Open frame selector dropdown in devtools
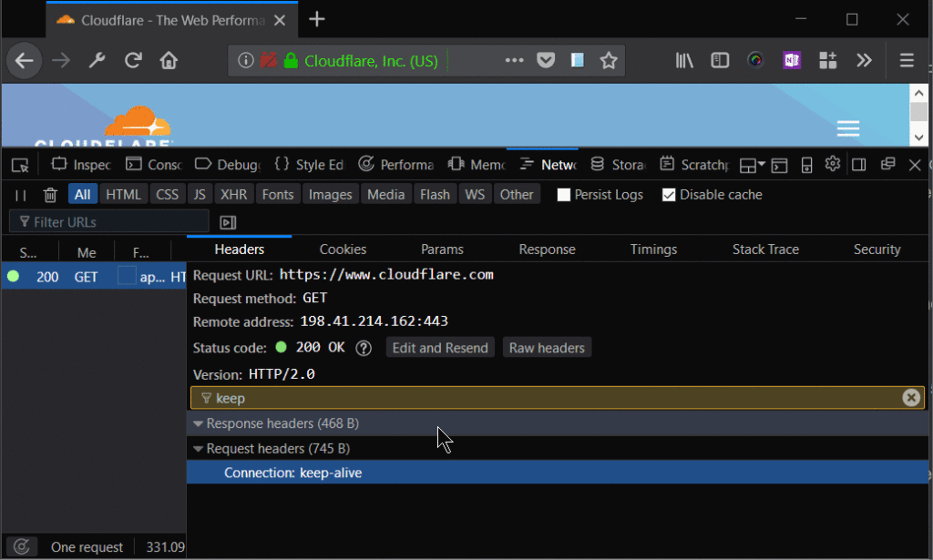The image size is (933, 560). [x=752, y=165]
